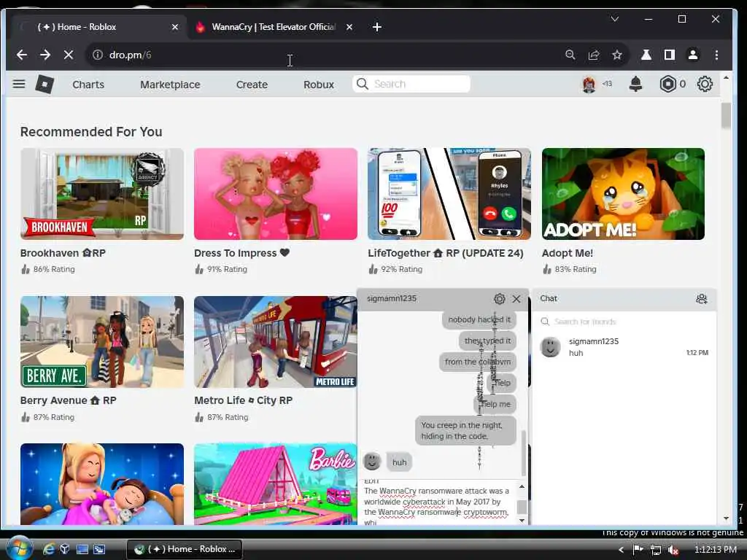Click the Roblox logo icon
Screen dimensions: 747x560
tap(44, 85)
